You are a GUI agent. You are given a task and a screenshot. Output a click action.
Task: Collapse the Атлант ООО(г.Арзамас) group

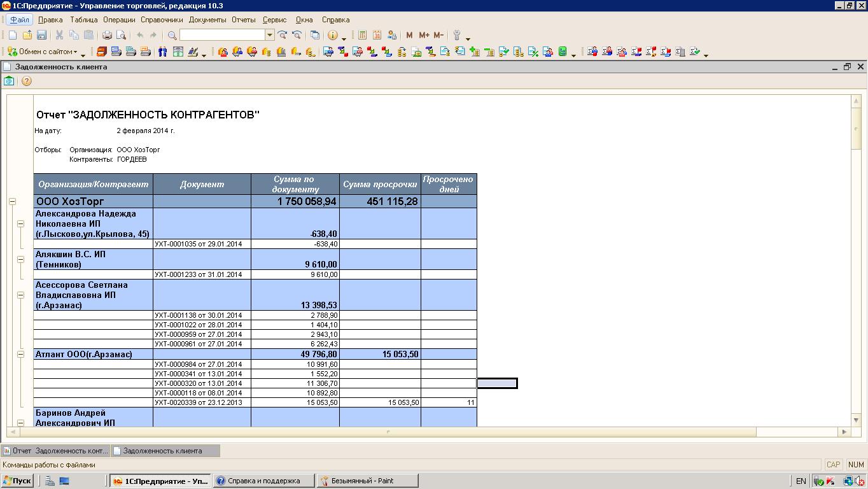(x=20, y=354)
